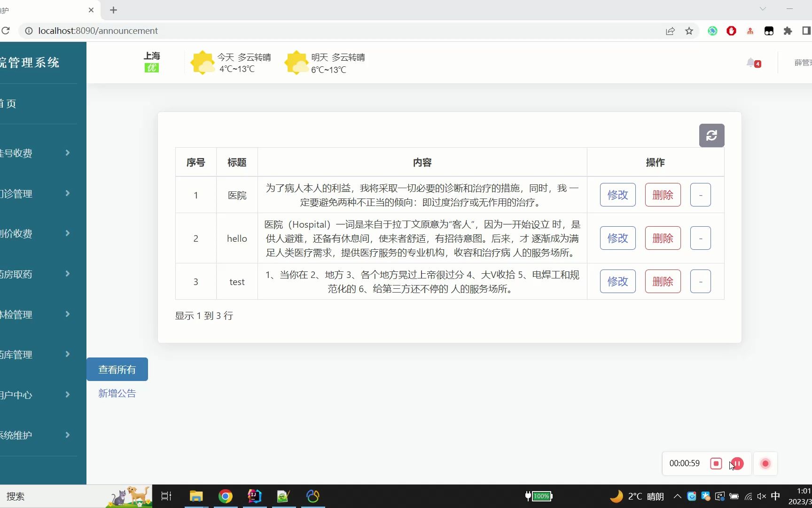
Task: Expand the 系统维护 sidebar section
Action: click(33, 435)
